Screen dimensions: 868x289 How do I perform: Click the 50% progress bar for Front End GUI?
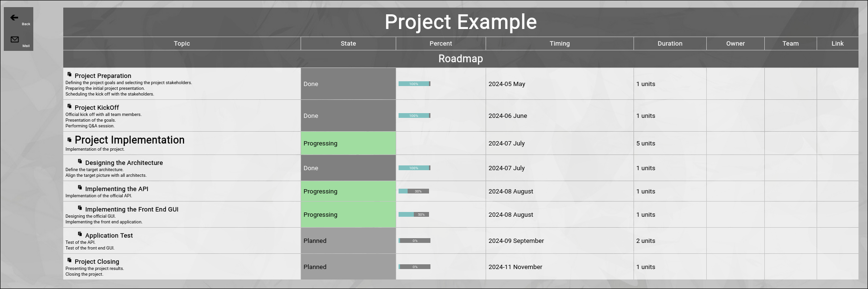coord(414,215)
